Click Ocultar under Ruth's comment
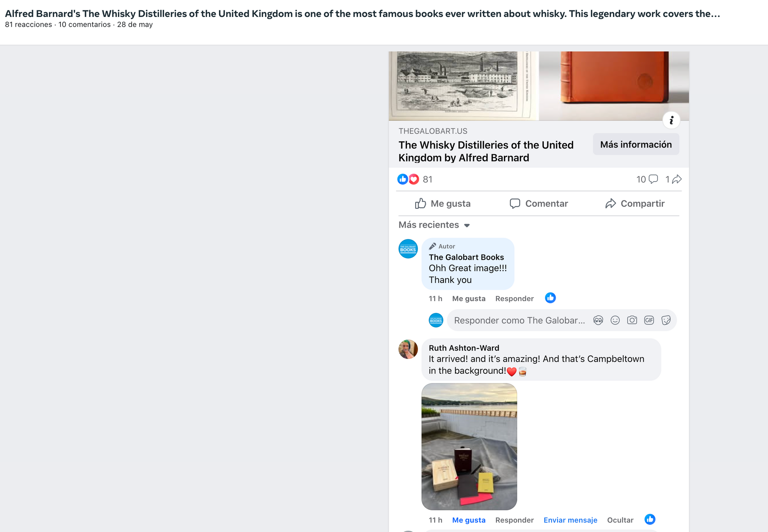The width and height of the screenshot is (768, 532). 620,520
